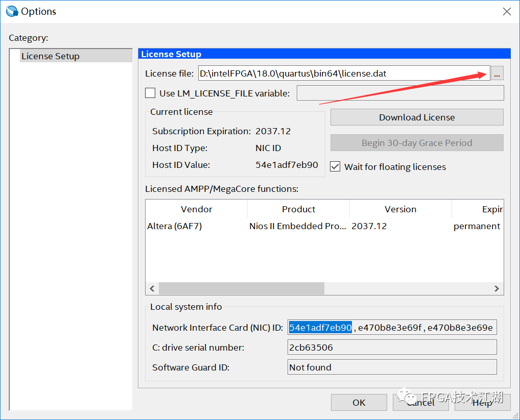520x420 pixels.
Task: Click the Product column header
Action: coord(298,209)
